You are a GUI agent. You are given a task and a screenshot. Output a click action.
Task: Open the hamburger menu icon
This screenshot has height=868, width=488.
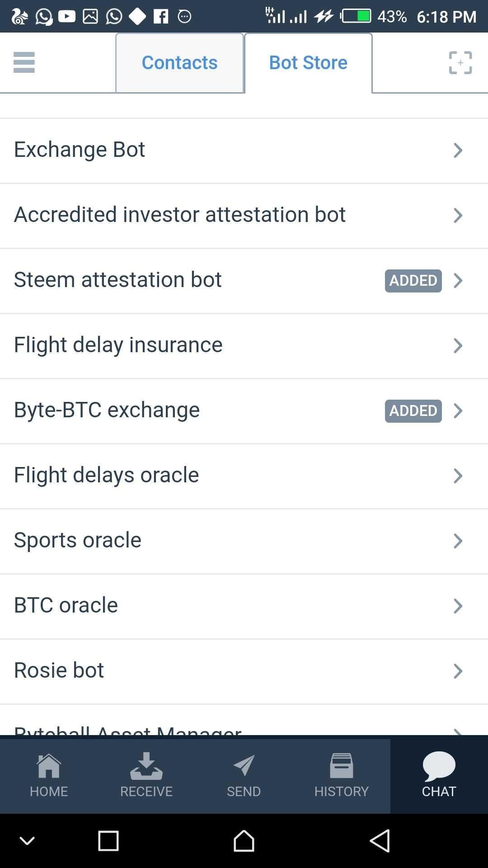(x=24, y=62)
